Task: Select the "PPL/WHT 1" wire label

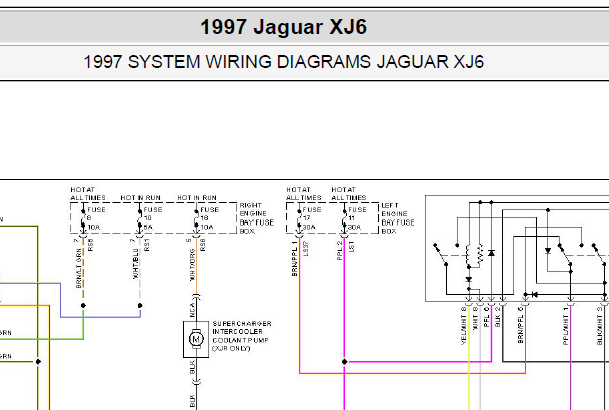Action: pos(566,325)
